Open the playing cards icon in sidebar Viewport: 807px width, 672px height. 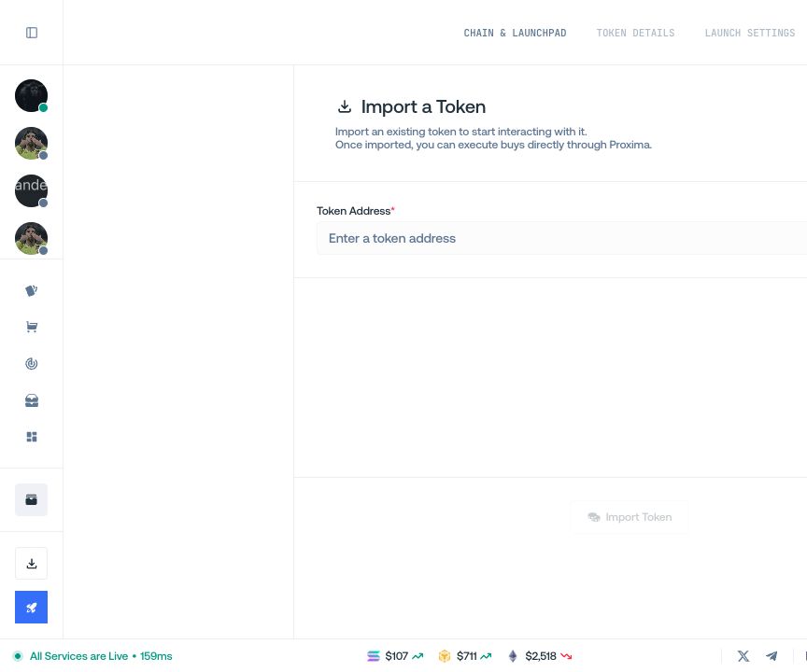pyautogui.click(x=32, y=290)
